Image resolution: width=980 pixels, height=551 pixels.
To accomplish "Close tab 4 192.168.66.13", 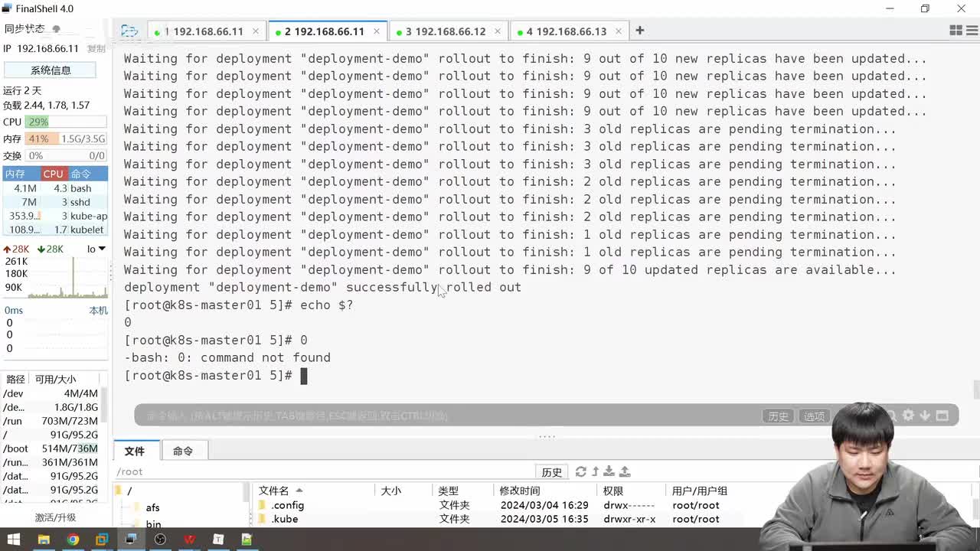I will 619,31.
